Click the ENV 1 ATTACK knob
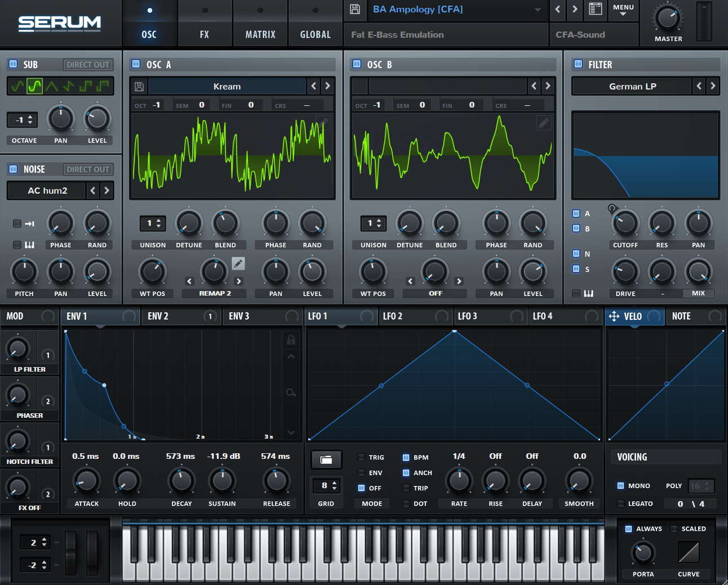Viewport: 728px width, 585px height. (x=86, y=481)
